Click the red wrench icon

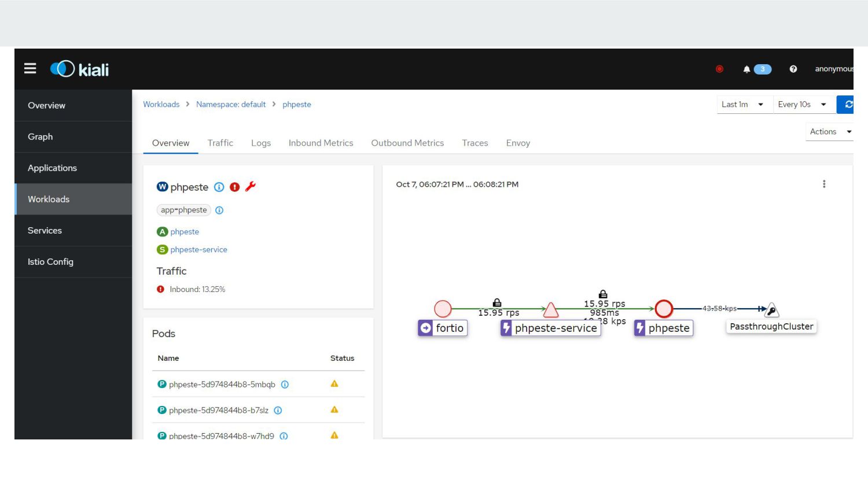point(251,186)
